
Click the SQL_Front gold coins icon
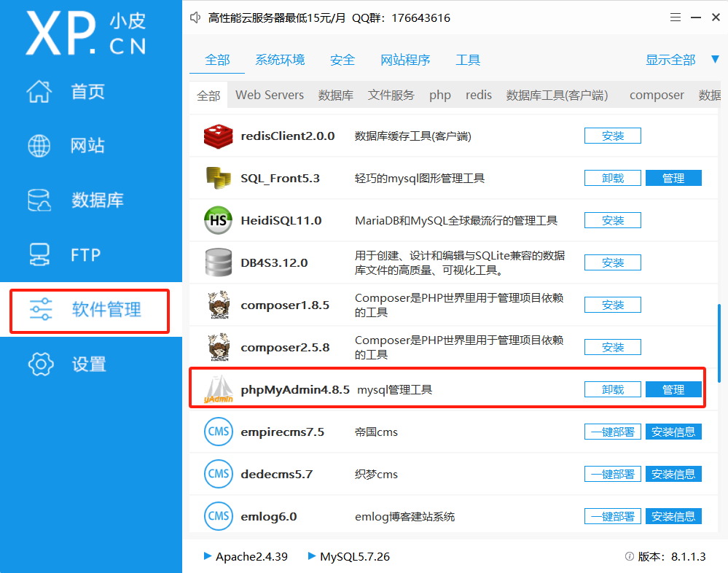[218, 179]
